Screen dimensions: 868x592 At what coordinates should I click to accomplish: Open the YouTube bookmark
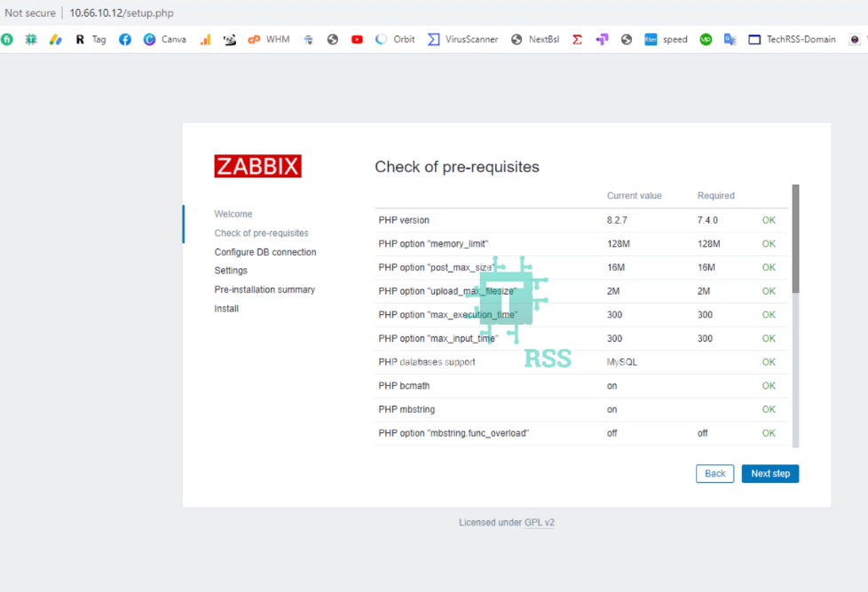(357, 39)
